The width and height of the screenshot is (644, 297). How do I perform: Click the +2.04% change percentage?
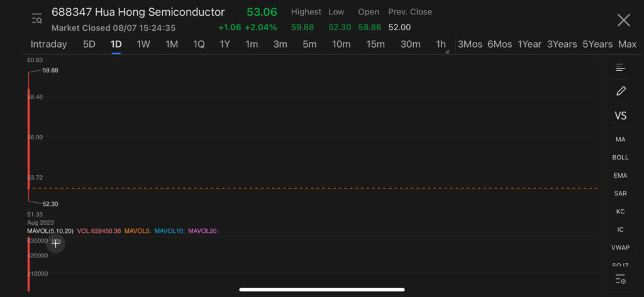(x=261, y=28)
